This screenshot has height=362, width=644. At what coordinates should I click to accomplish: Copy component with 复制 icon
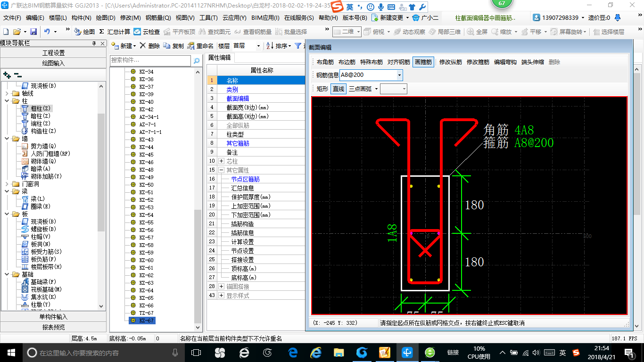[174, 46]
